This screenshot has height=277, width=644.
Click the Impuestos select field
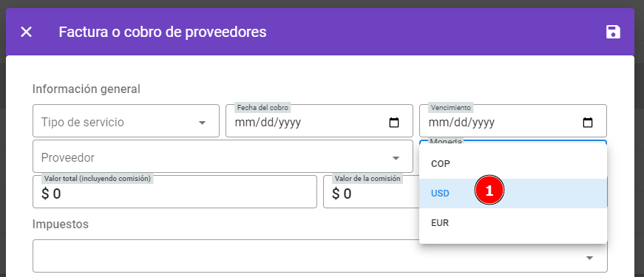point(320,256)
